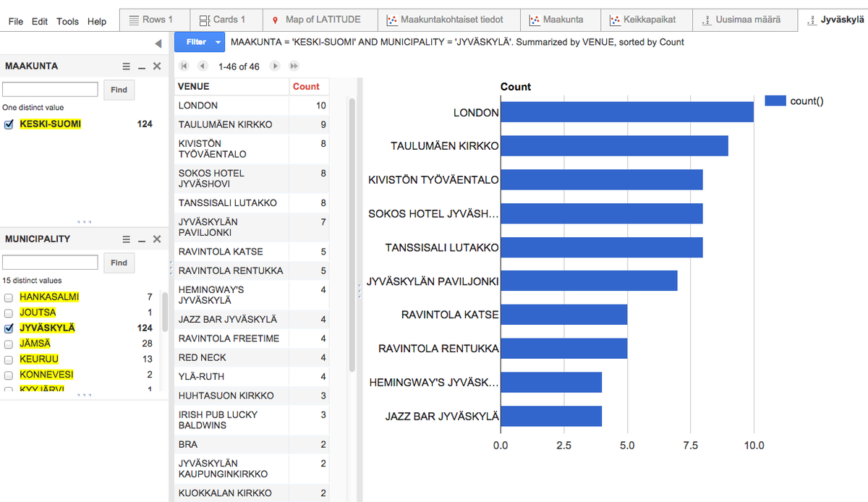The height and width of the screenshot is (502, 868).
Task: Open the blue Filter dropdown
Action: 200,42
